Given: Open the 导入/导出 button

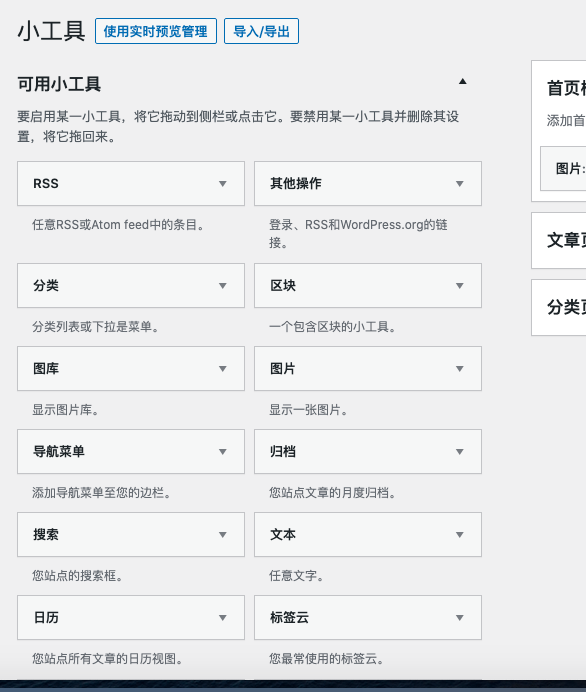Looking at the screenshot, I should [x=261, y=31].
